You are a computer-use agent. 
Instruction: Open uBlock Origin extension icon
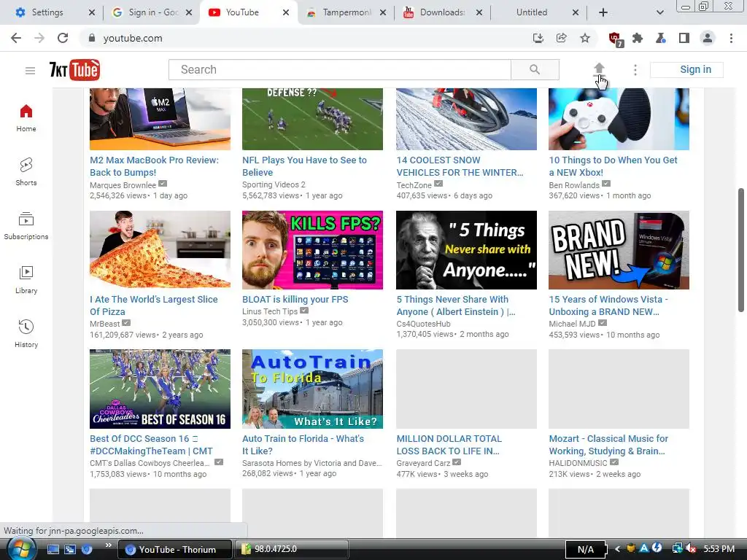[x=615, y=39]
